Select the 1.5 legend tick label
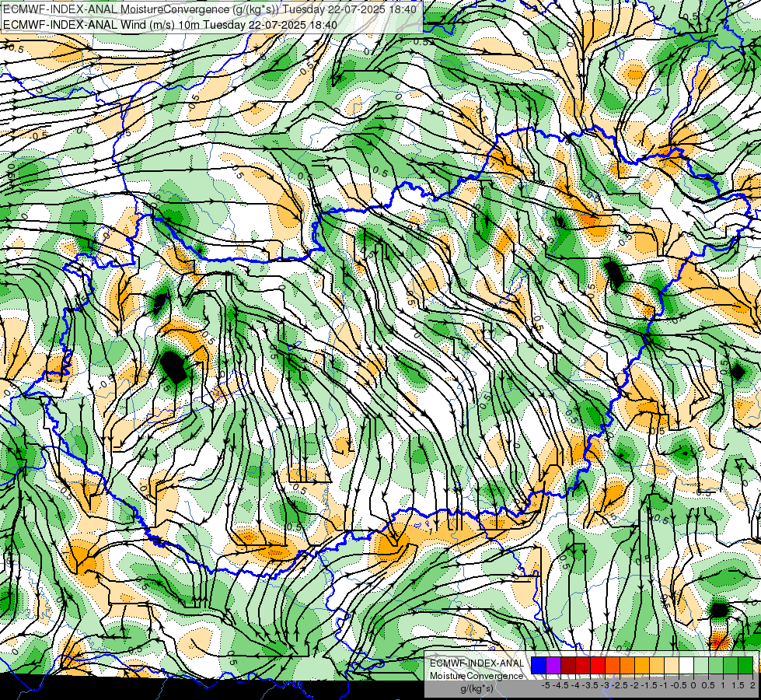The height and width of the screenshot is (700, 761). pyautogui.click(x=738, y=685)
